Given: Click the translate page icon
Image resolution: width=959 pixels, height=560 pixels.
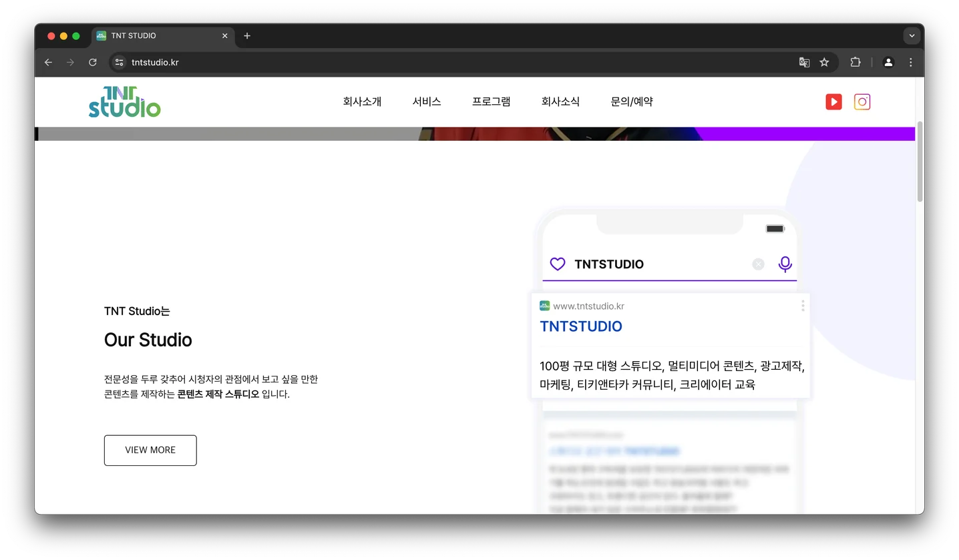Looking at the screenshot, I should (804, 62).
